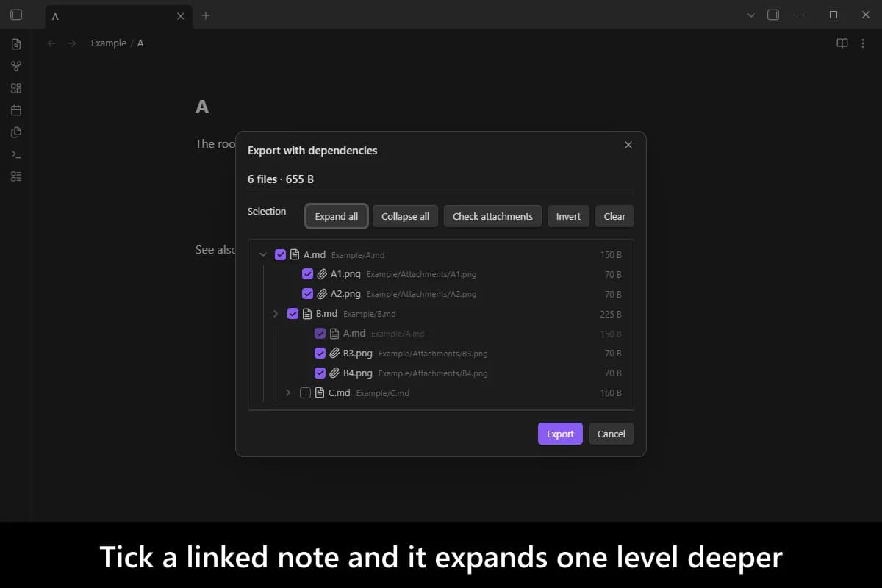Viewport: 882px width, 588px height.
Task: Close the A tab
Action: [181, 16]
